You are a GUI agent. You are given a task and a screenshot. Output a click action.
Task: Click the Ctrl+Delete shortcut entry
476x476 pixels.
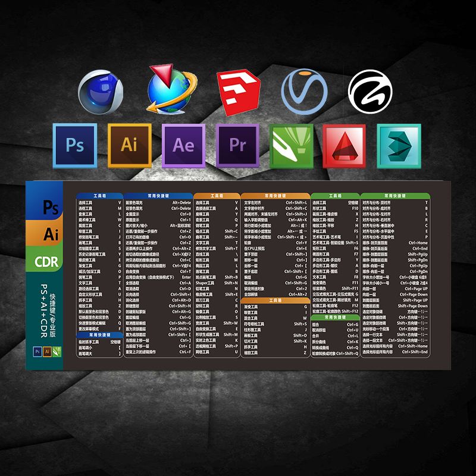181,209
